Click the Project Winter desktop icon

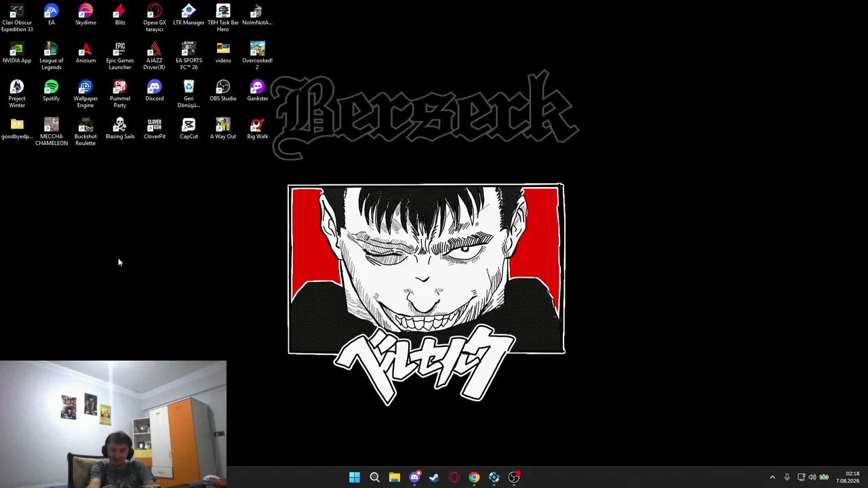[17, 94]
